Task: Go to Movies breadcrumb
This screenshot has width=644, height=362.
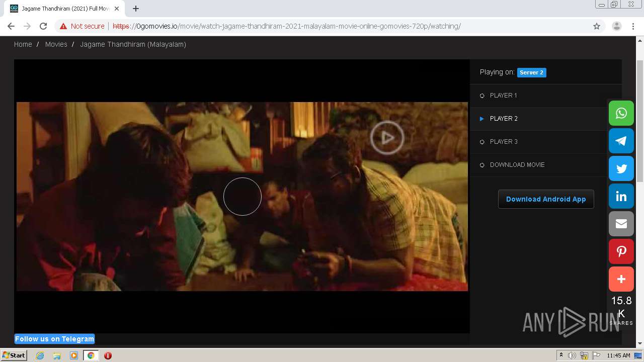Action: coord(56,44)
